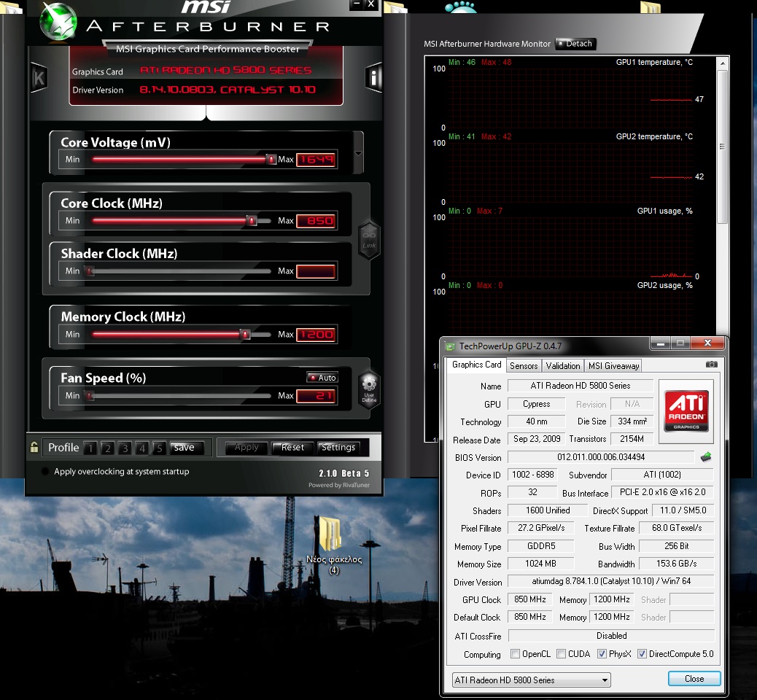The image size is (757, 700).
Task: Click the profile save button
Action: tap(187, 448)
